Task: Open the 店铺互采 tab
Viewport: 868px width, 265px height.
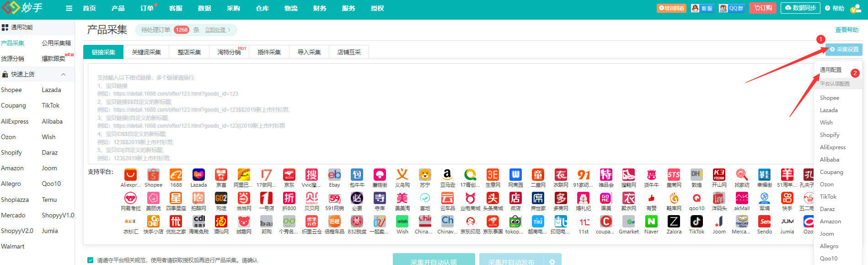Action: [x=349, y=52]
